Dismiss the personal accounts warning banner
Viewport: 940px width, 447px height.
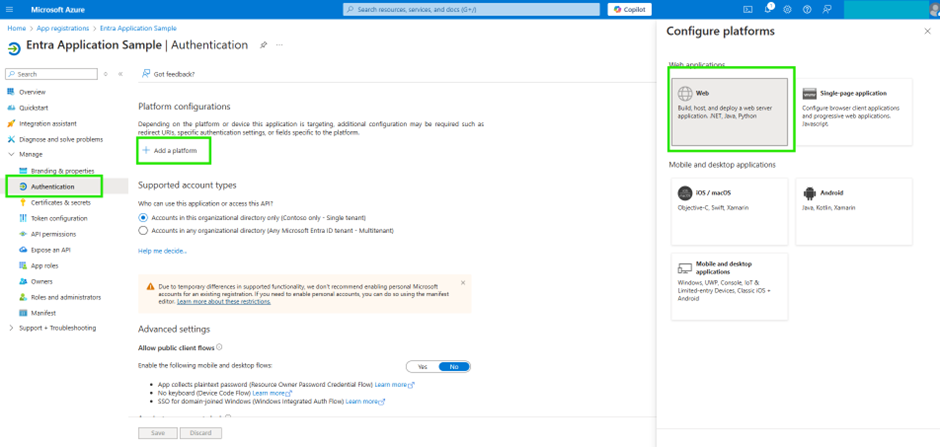(463, 282)
